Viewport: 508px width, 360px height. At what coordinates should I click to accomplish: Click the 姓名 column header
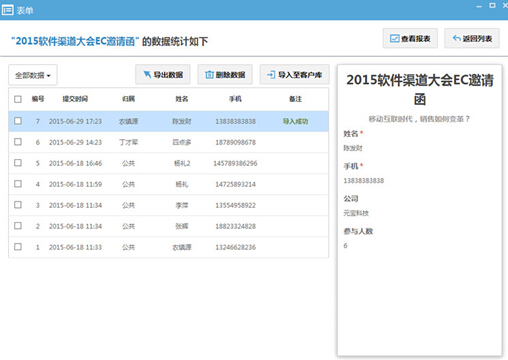pyautogui.click(x=182, y=99)
